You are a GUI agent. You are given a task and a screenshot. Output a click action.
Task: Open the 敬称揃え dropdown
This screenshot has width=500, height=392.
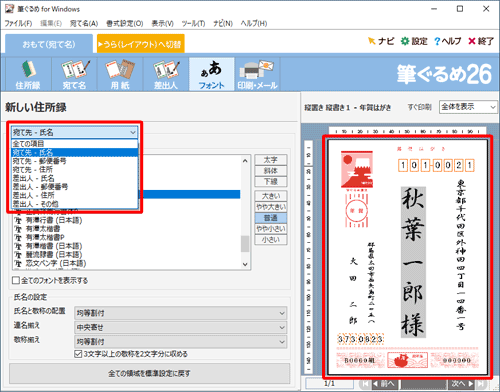(180, 342)
